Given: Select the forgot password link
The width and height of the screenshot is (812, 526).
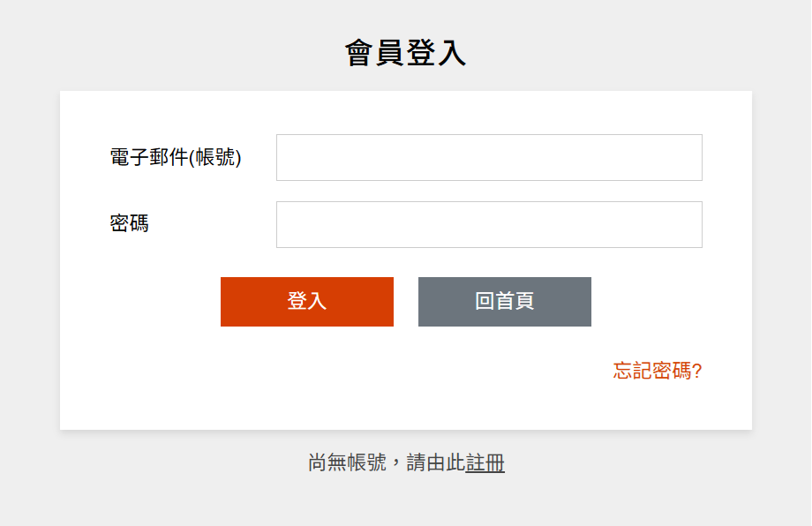Looking at the screenshot, I should 658,371.
